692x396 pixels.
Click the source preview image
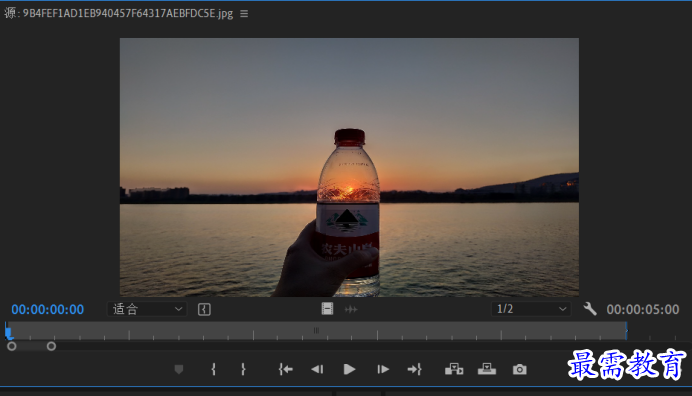tap(349, 167)
